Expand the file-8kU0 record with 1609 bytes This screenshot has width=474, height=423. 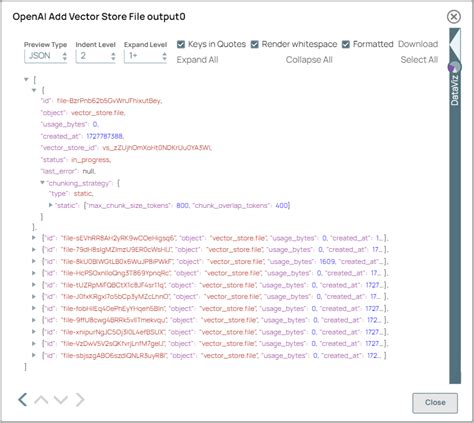pyautogui.click(x=34, y=261)
